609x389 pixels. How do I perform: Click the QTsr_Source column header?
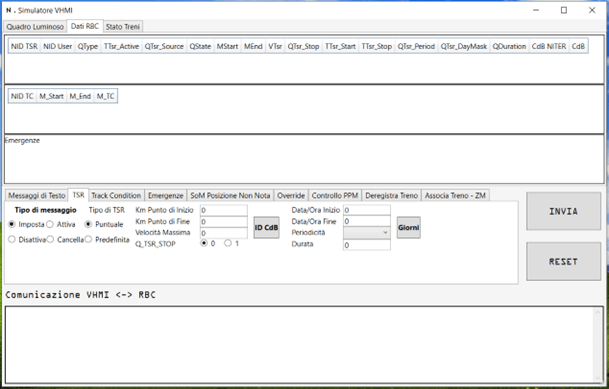164,46
